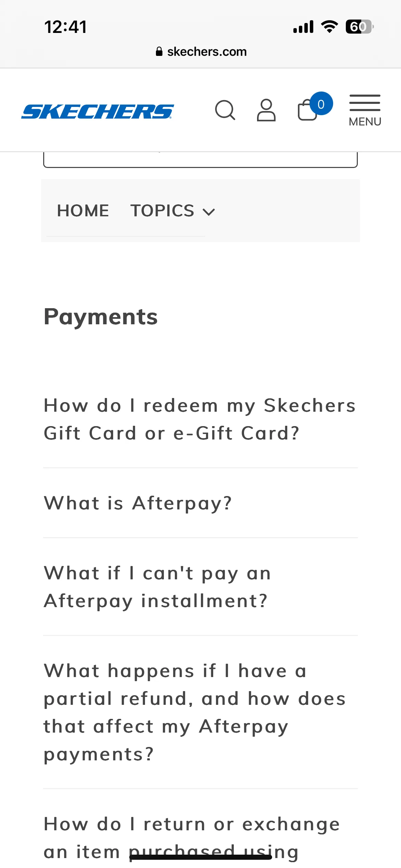Tap the lock icon beside skechers.com
The image size is (401, 868).
coord(159,51)
